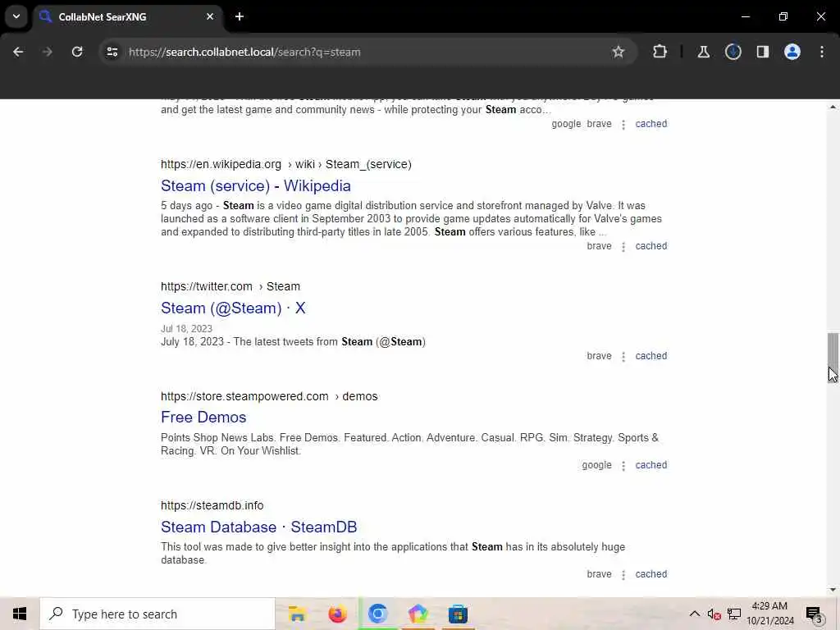Open the Windows Start menu

point(20,614)
